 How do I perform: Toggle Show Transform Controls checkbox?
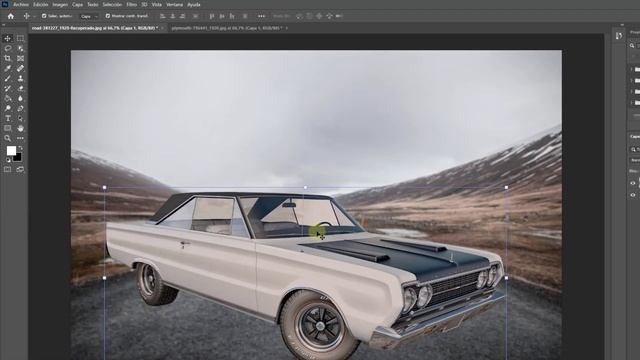point(108,16)
